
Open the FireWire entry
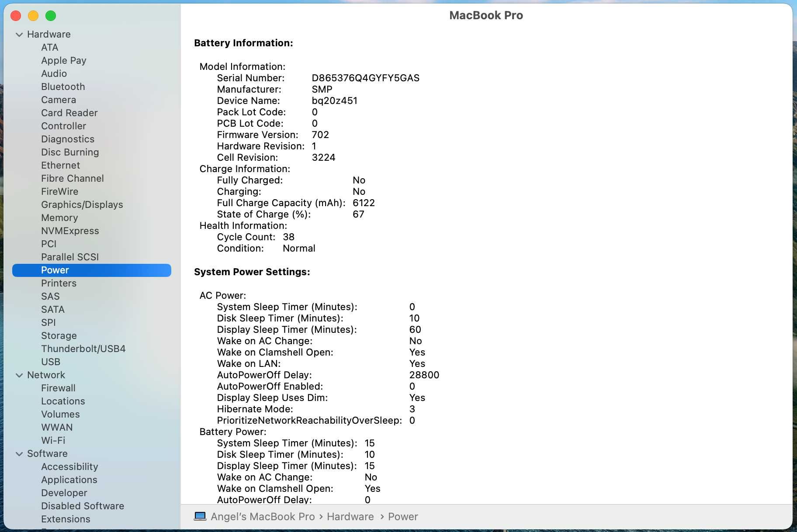coord(60,191)
